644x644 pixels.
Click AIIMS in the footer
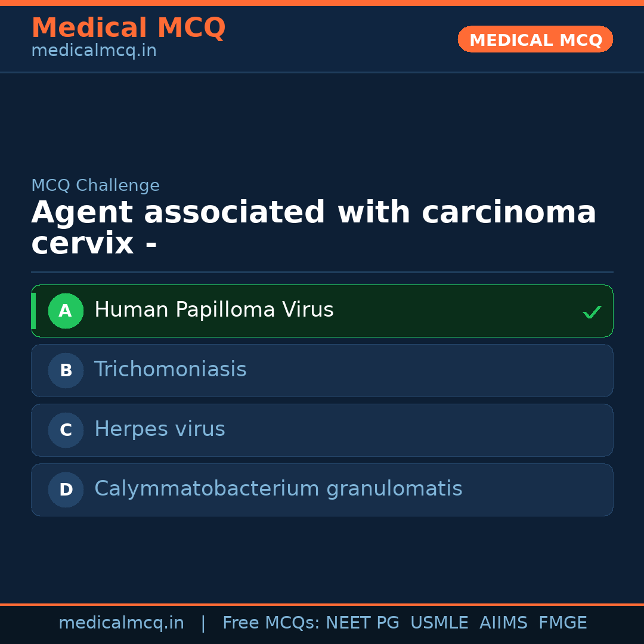[503, 623]
